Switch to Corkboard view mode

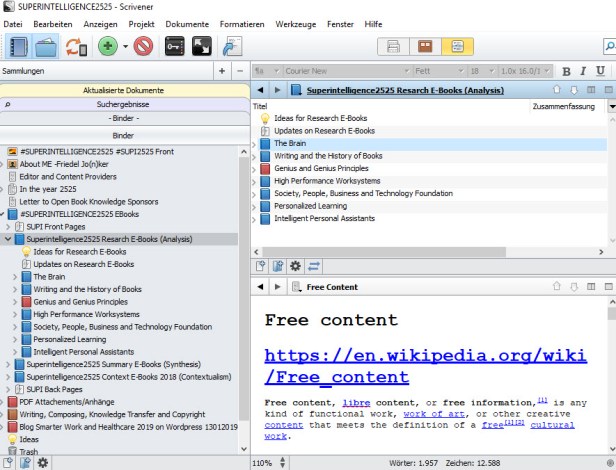(x=424, y=46)
